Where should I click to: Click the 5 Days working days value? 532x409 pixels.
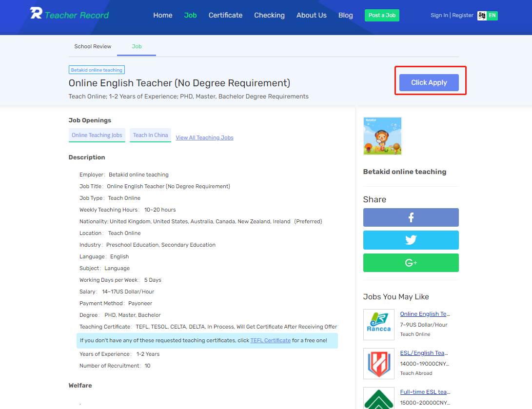coord(153,280)
